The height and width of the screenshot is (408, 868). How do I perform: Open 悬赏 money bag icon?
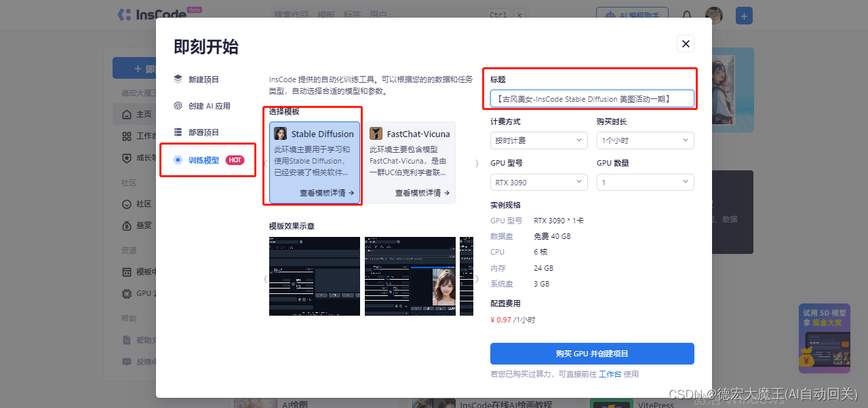pyautogui.click(x=127, y=225)
